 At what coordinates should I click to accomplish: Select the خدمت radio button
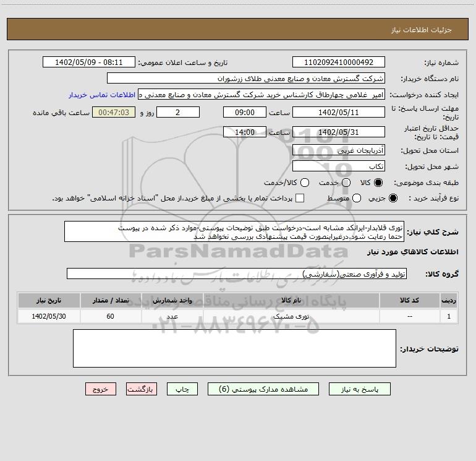(346, 183)
